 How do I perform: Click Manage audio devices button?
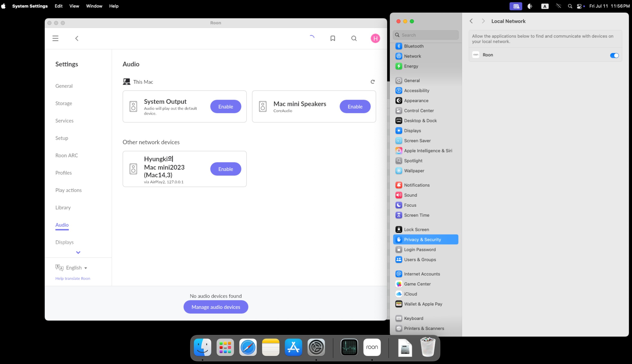pos(216,307)
